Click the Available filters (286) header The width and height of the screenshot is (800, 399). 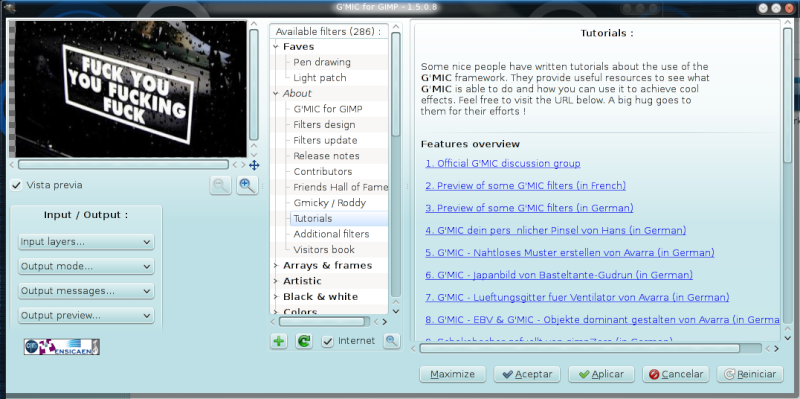[329, 32]
